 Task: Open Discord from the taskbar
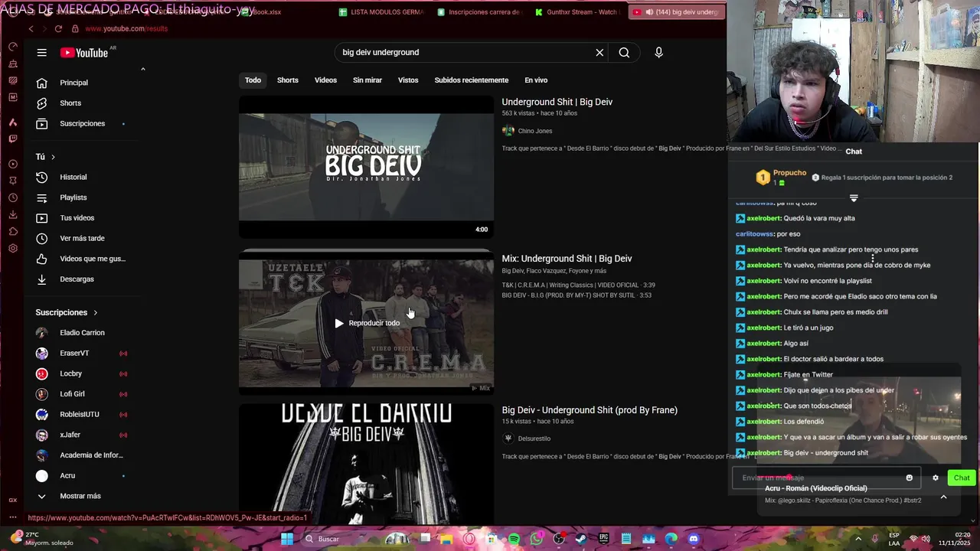pos(694,540)
